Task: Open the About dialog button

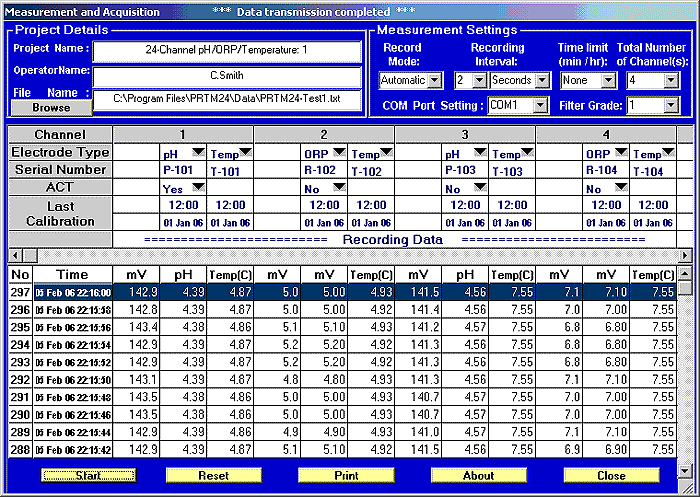Action: 479,476
